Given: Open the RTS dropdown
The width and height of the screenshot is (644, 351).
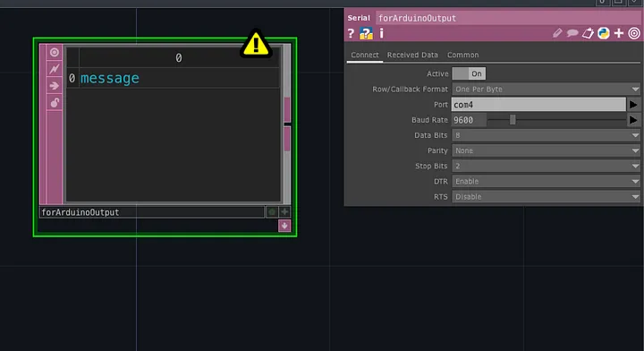Looking at the screenshot, I should pos(546,197).
